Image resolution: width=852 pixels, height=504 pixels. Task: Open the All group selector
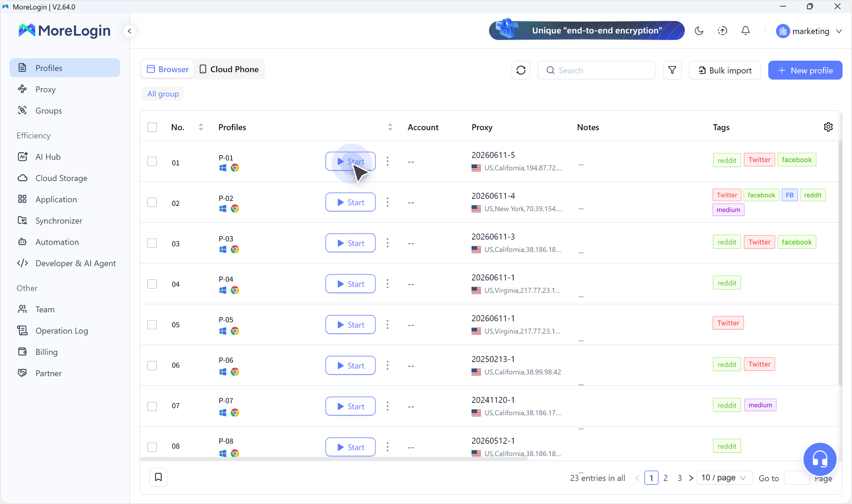(163, 94)
